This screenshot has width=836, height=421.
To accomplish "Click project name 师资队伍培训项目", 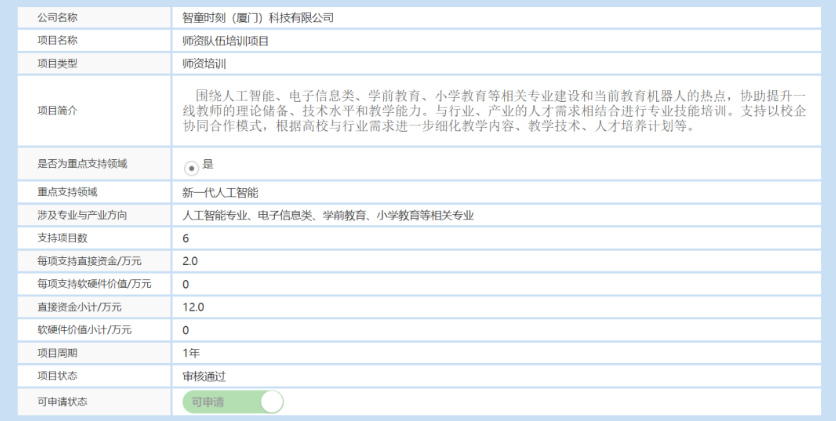I will click(226, 41).
